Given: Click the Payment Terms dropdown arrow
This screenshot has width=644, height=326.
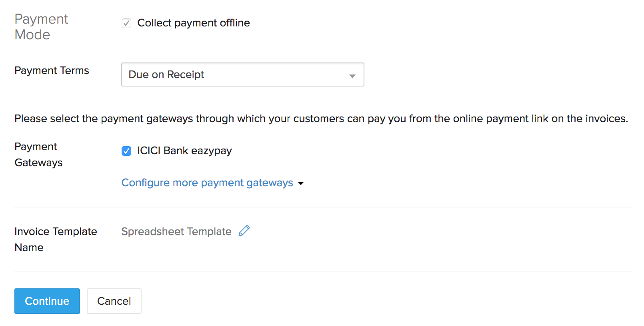Looking at the screenshot, I should [352, 75].
